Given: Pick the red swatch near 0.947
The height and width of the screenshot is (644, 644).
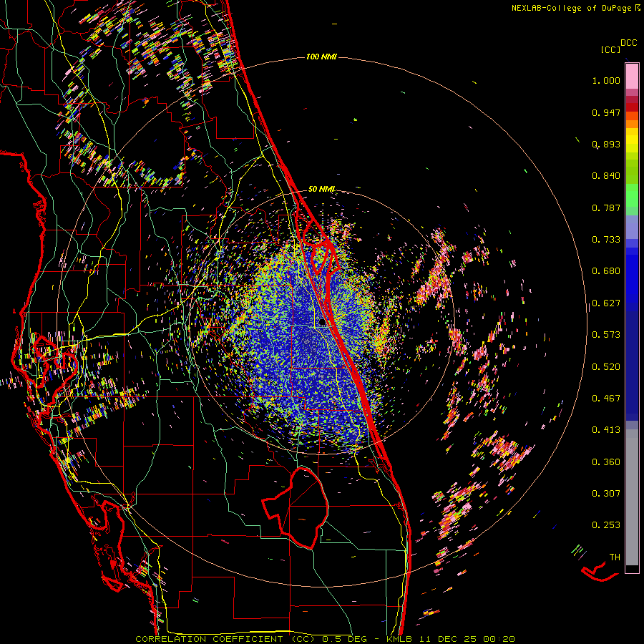Looking at the screenshot, I should click(x=632, y=107).
